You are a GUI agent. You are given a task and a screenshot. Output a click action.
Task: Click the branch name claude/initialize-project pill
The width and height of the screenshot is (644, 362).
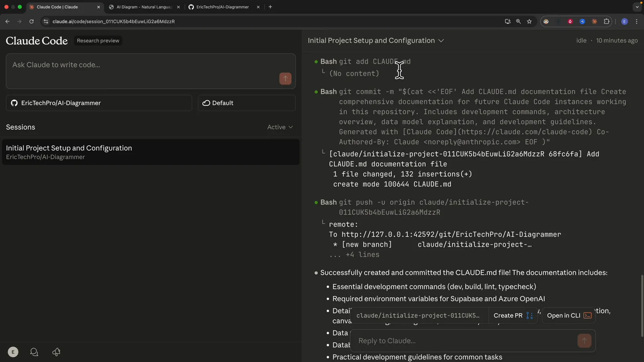pos(418,315)
